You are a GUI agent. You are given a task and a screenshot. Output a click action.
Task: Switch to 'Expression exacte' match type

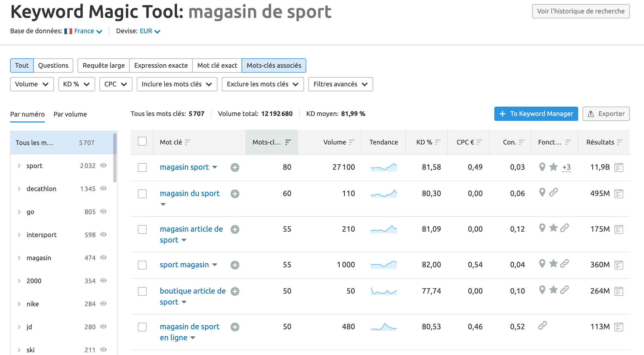click(161, 66)
